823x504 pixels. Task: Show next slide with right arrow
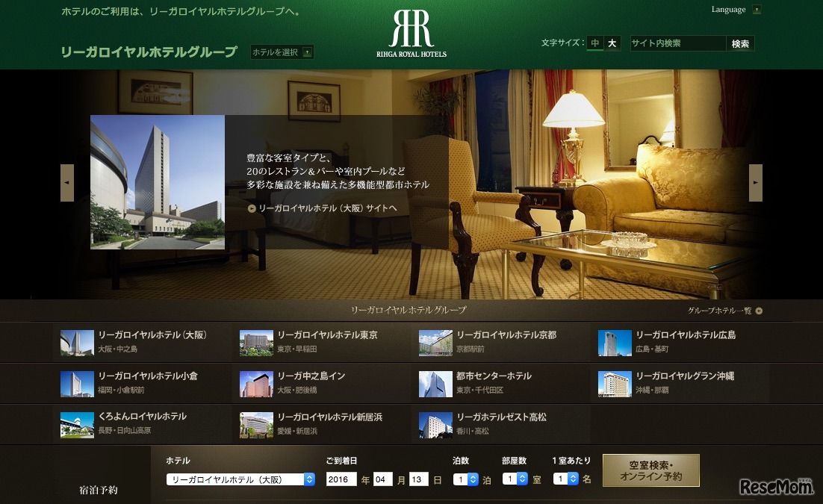coord(755,183)
